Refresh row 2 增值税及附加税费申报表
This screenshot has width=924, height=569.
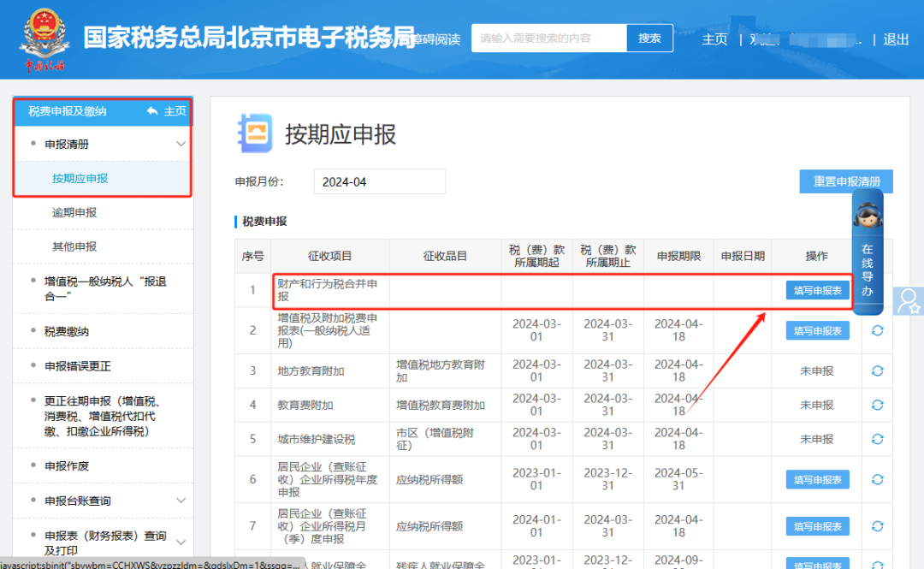click(878, 331)
